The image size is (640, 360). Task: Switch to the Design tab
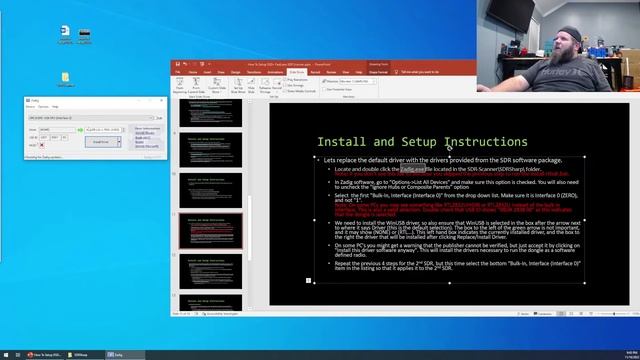pyautogui.click(x=236, y=72)
